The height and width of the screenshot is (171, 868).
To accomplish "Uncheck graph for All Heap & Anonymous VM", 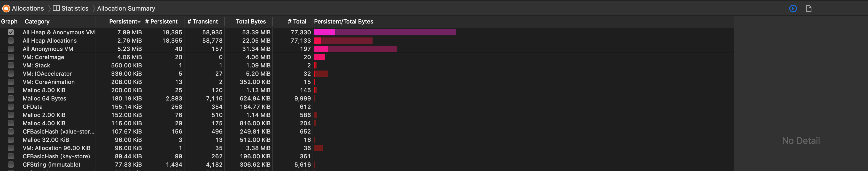I will 11,32.
